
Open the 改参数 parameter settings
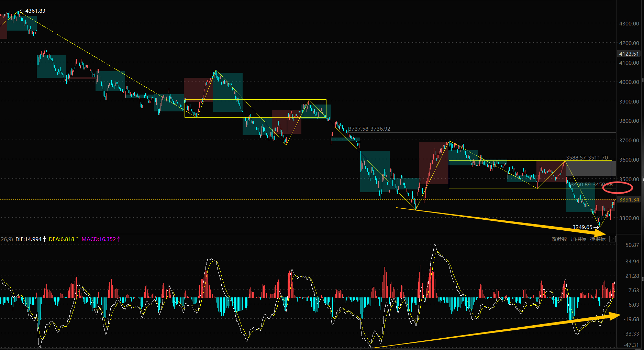point(559,239)
